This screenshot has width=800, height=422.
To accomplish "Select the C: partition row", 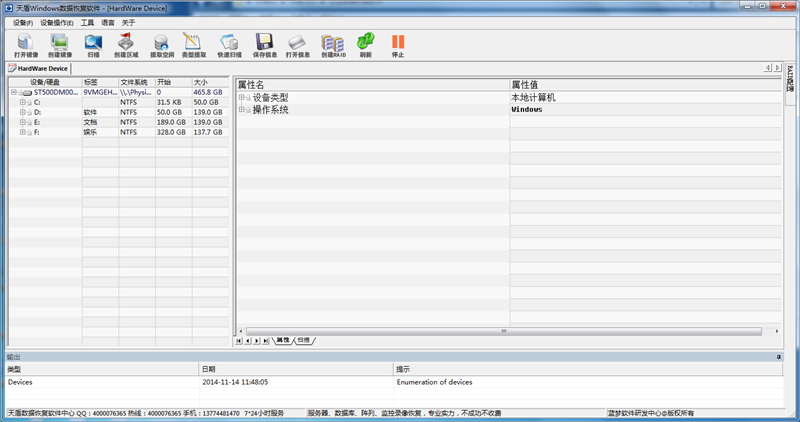I will (x=119, y=103).
